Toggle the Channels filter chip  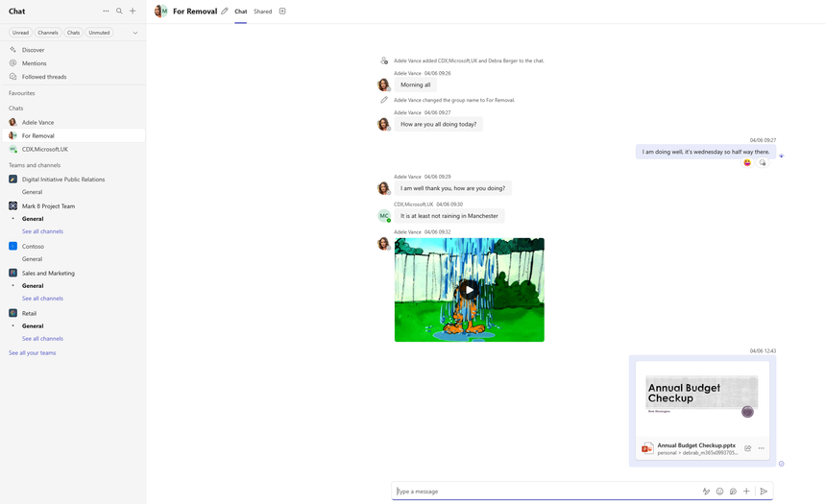(x=48, y=33)
